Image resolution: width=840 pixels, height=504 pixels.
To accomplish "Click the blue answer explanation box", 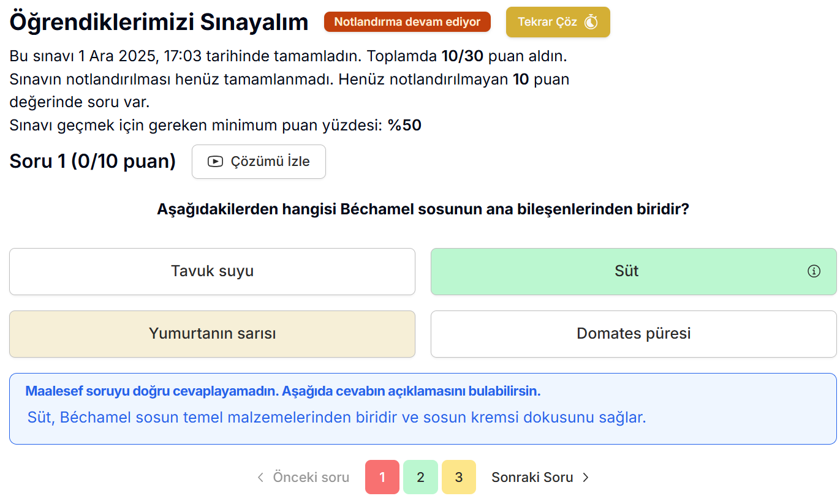I will (x=423, y=408).
